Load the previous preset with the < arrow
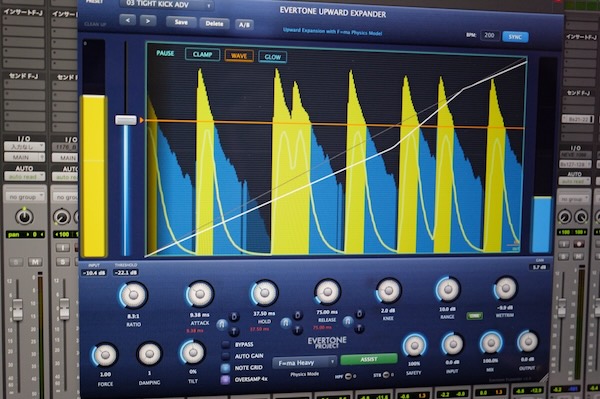The image size is (600, 399). point(127,20)
